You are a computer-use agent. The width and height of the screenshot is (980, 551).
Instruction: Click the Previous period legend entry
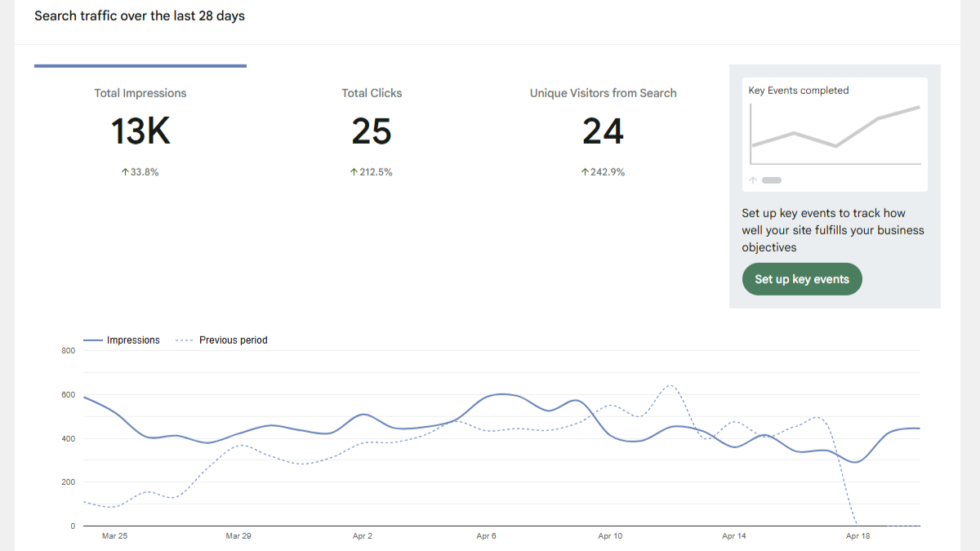(x=222, y=340)
